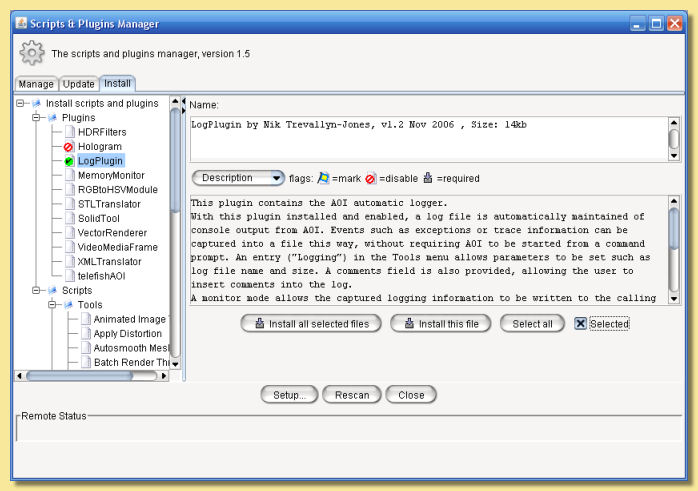Screen dimensions: 698x491
Task: Collapse the Plugins tree node
Action: point(37,117)
